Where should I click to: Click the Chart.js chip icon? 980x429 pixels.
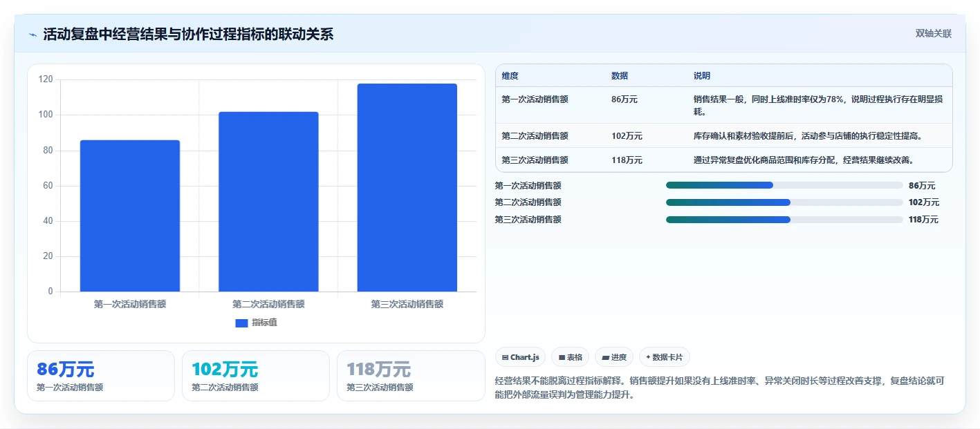(x=506, y=358)
